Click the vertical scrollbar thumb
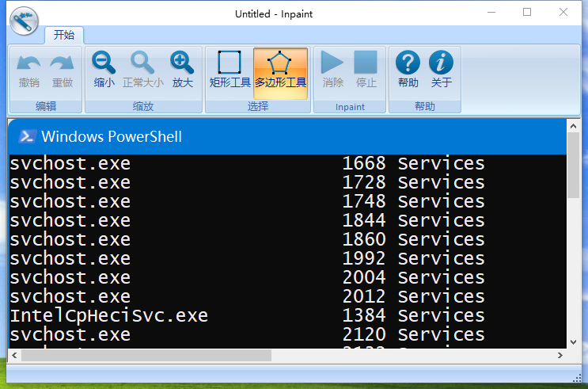Image resolution: width=588 pixels, height=389 pixels. coord(573,166)
